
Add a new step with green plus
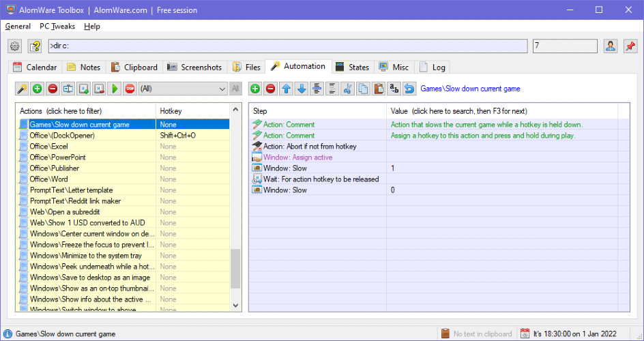click(255, 88)
